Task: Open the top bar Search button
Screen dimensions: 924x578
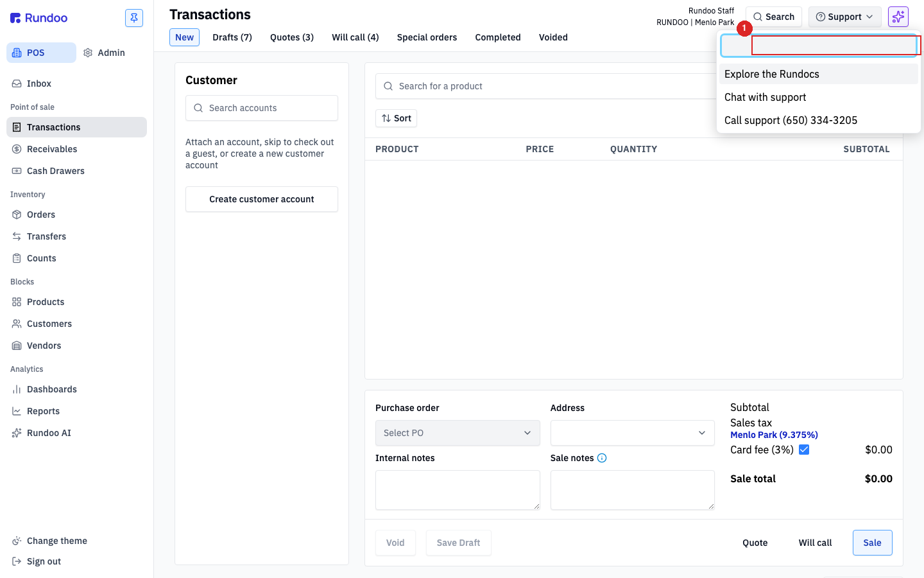Action: tap(774, 17)
